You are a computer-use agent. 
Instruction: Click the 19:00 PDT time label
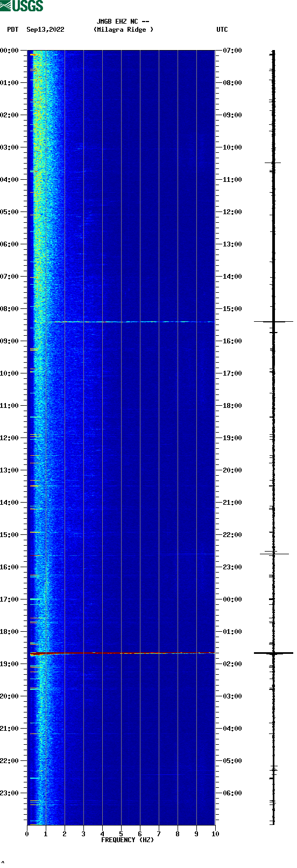click(x=10, y=664)
